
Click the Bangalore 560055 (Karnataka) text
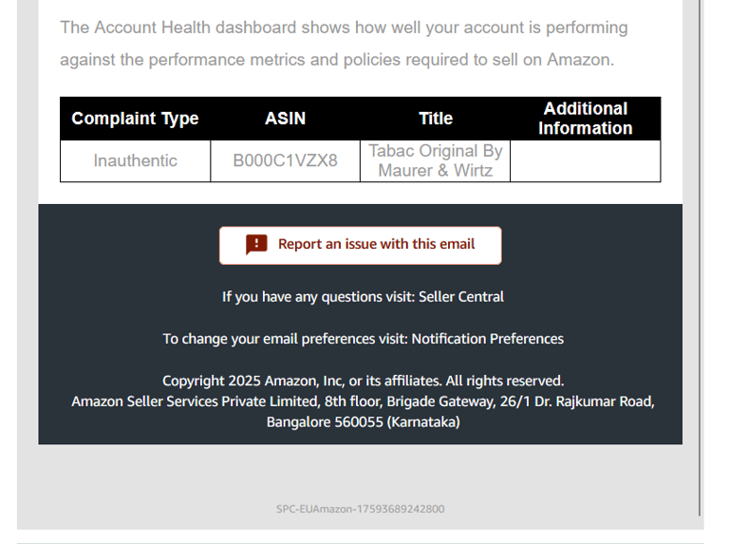click(364, 422)
